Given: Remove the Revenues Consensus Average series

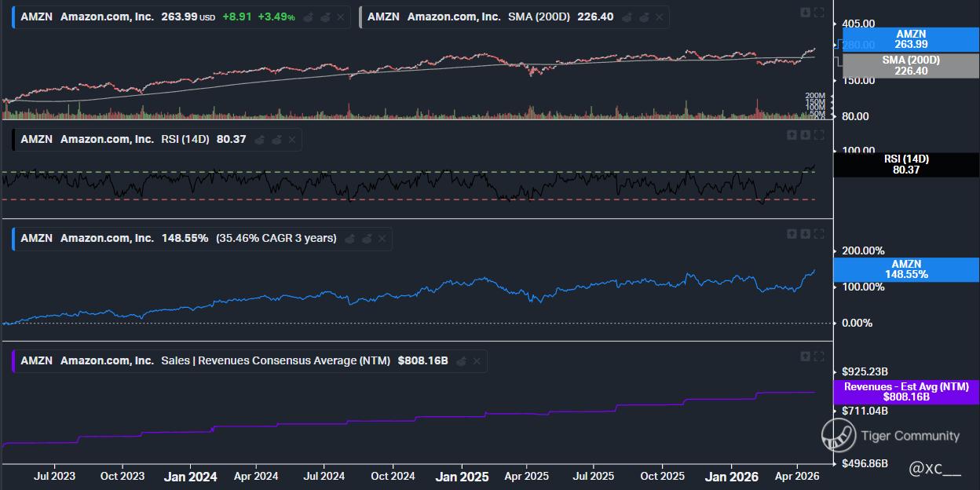Looking at the screenshot, I should click(477, 361).
